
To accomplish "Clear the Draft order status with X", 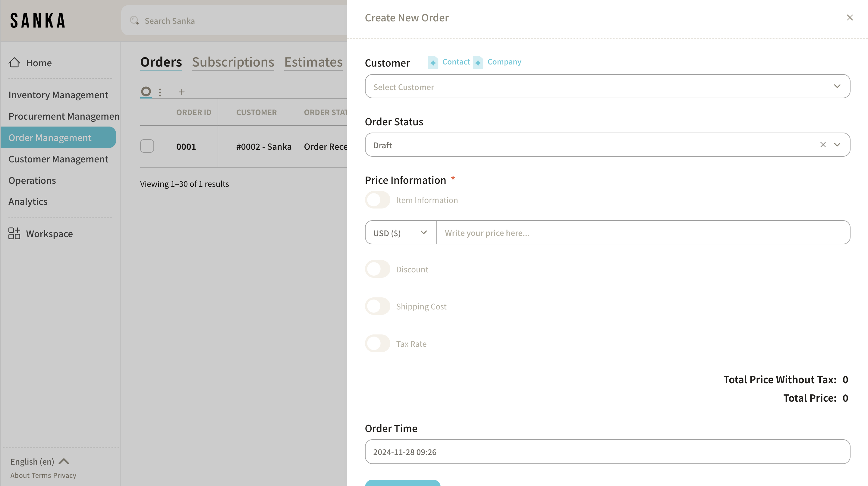I will pos(823,145).
